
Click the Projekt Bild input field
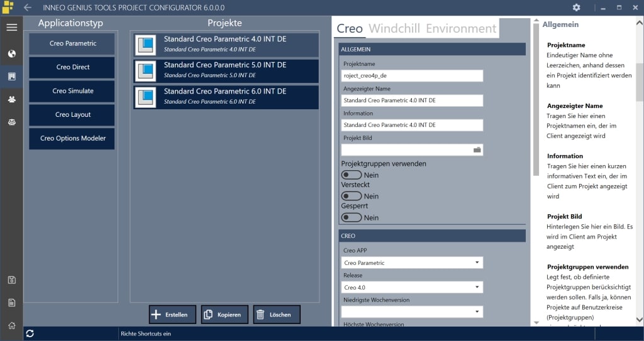point(412,150)
